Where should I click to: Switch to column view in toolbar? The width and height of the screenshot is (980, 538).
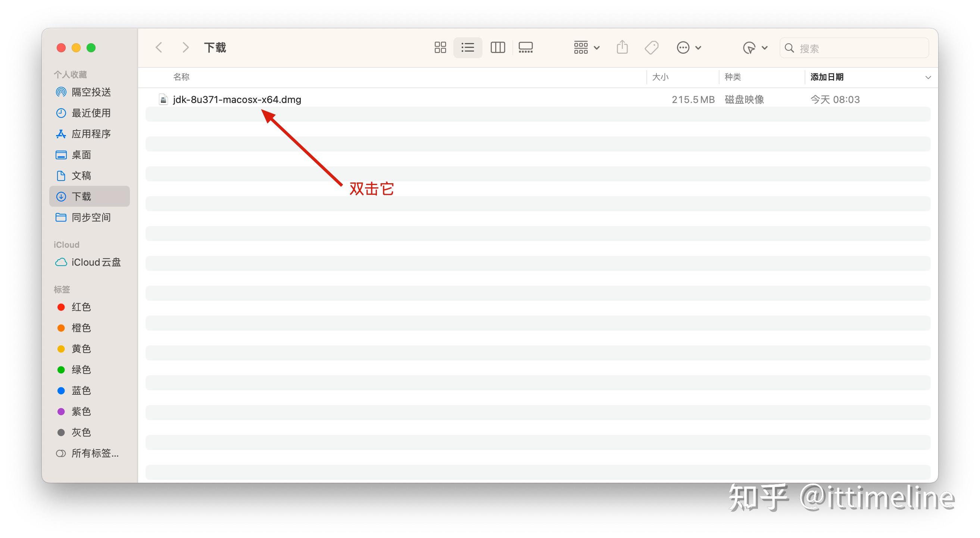tap(497, 47)
